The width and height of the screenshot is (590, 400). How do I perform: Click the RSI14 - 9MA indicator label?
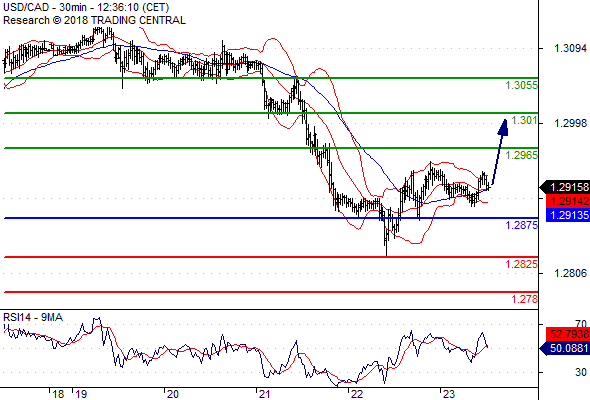tap(33, 318)
